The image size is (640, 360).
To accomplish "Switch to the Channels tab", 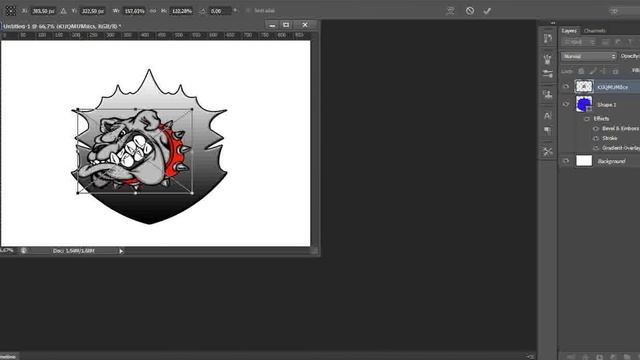I will 594,31.
